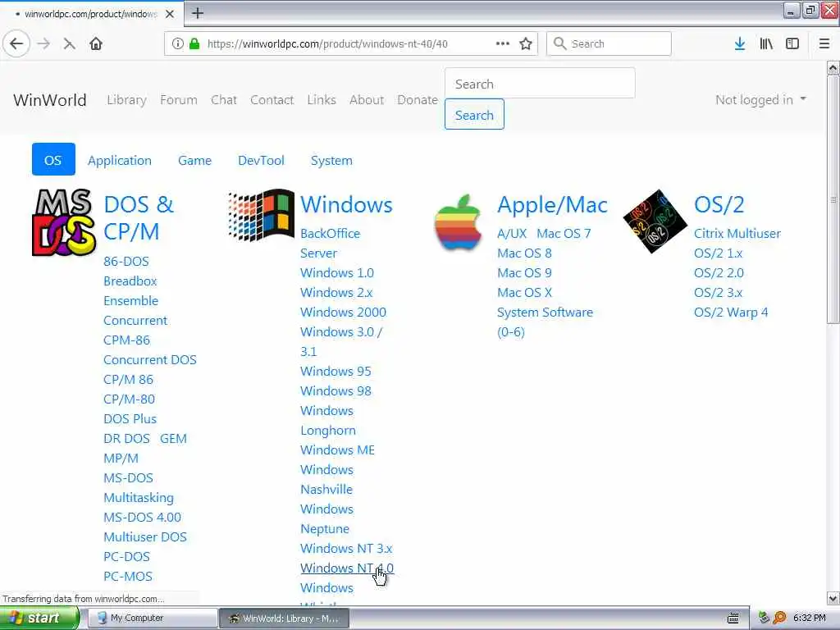Click the rainbow Apple logo image

pyautogui.click(x=458, y=222)
